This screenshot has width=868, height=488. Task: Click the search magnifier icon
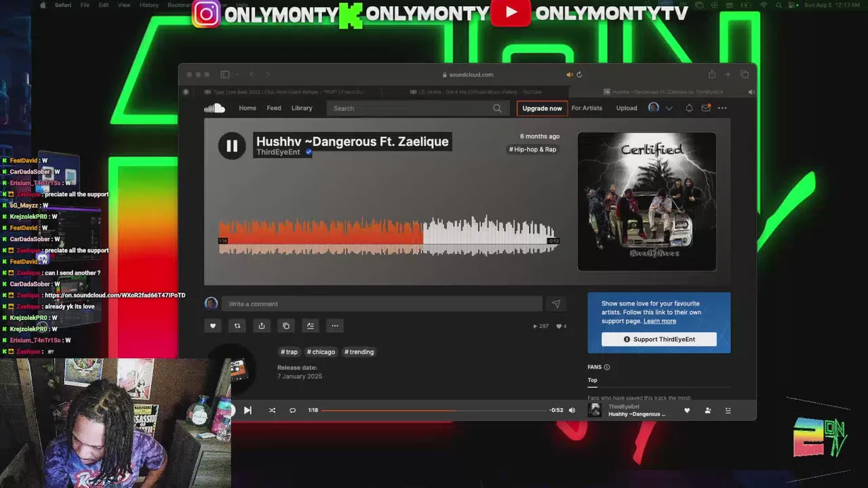(x=497, y=108)
